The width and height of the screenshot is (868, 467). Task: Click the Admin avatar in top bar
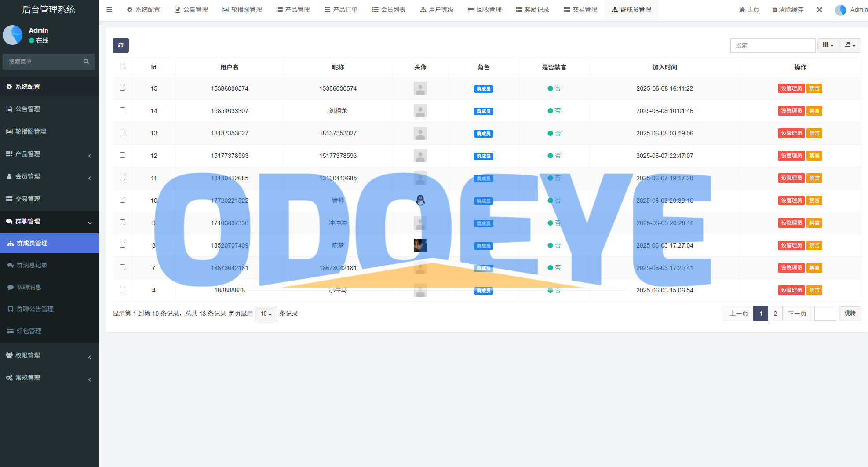(840, 10)
